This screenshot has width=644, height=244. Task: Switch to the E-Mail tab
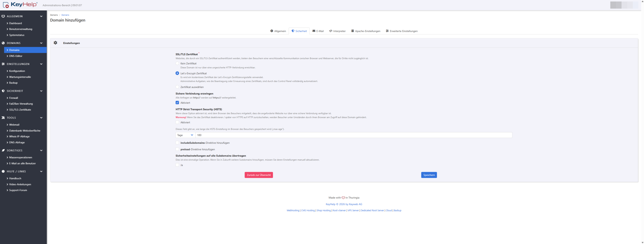(318, 31)
